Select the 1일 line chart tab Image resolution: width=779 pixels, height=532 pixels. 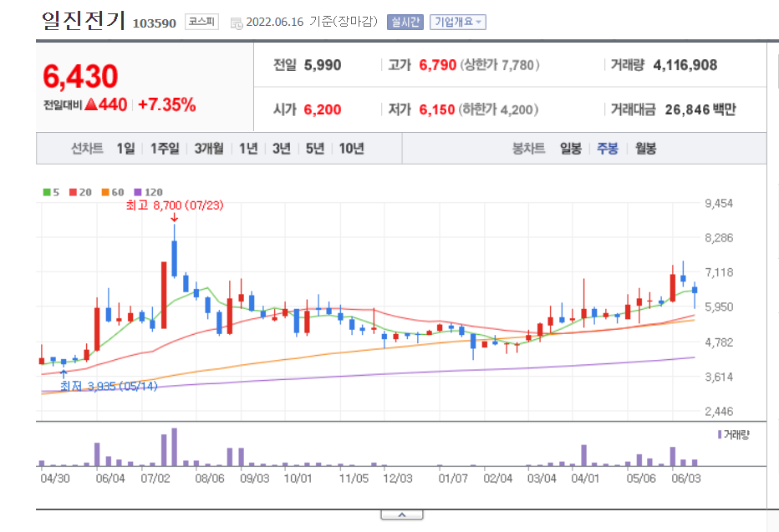pos(125,149)
